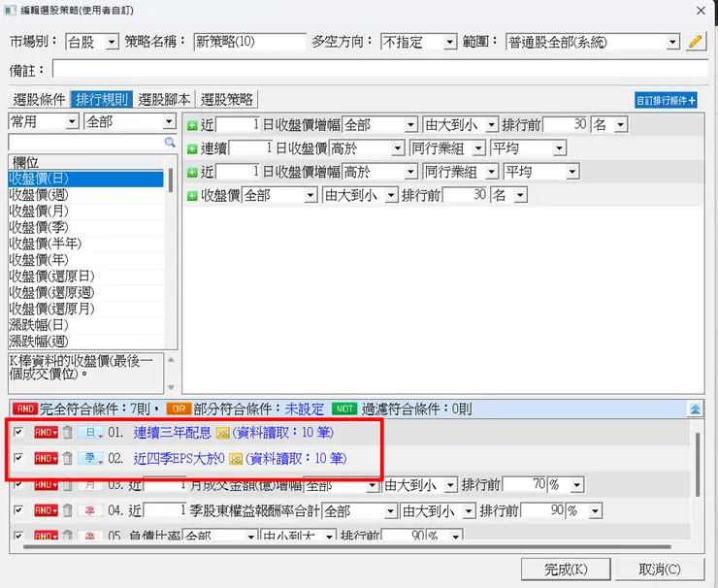The width and height of the screenshot is (718, 588).
Task: Click green plus icon on 近1日收盤價增幅全部 row
Action: (x=192, y=125)
